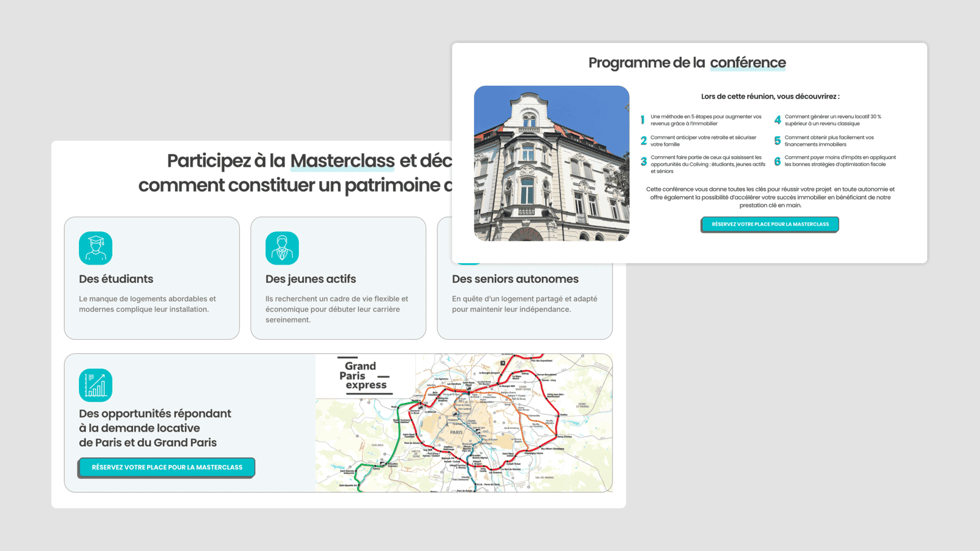Image resolution: width=980 pixels, height=551 pixels.
Task: Click the Grand Paris express map image
Action: (464, 423)
